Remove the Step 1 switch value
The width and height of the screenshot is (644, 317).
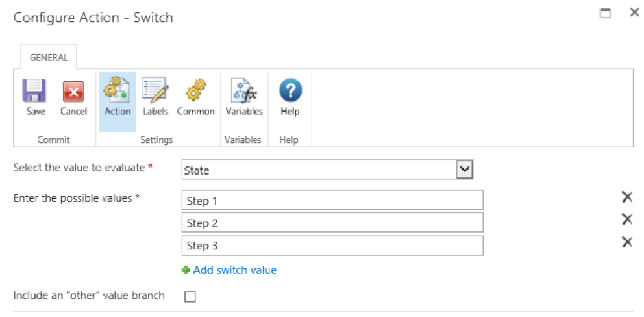pos(626,197)
